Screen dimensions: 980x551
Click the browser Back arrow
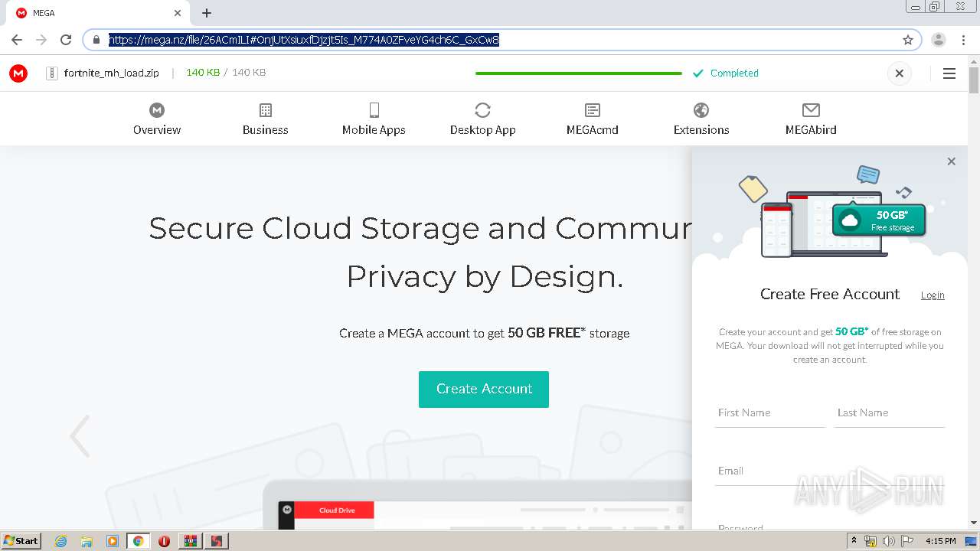click(x=17, y=40)
